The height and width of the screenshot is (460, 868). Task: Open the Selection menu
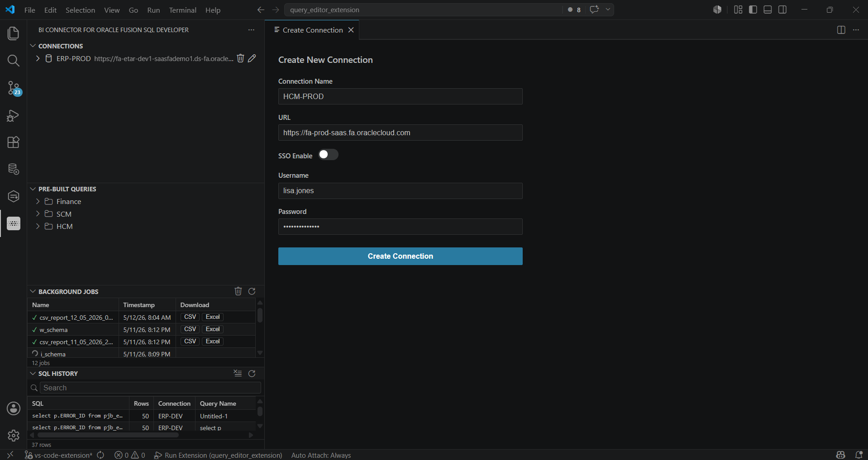tap(80, 10)
